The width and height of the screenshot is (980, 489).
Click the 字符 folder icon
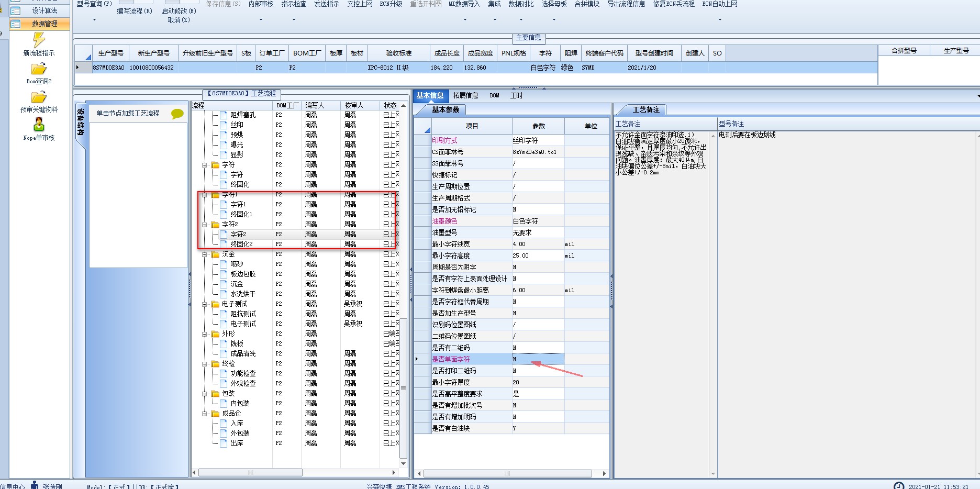tap(215, 164)
